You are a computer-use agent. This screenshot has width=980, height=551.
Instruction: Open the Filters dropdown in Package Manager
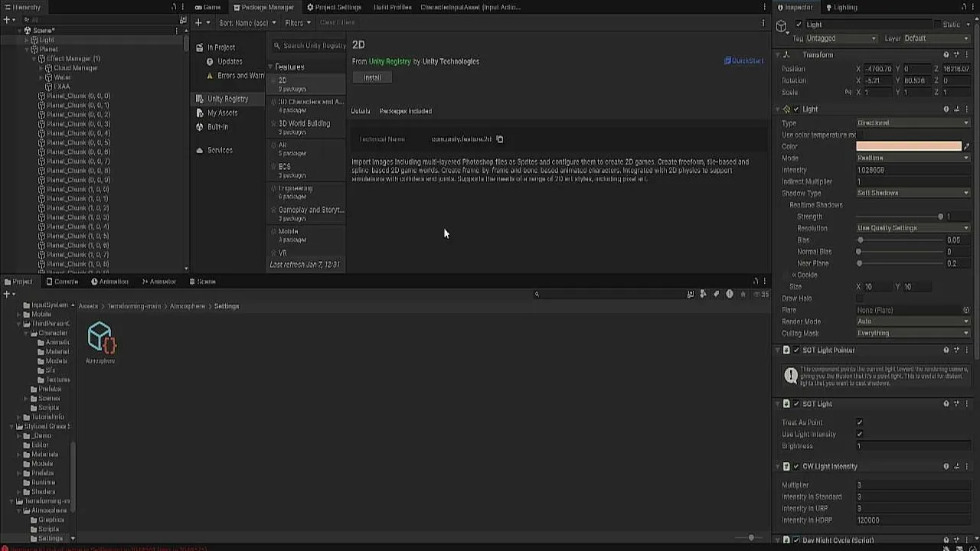298,23
